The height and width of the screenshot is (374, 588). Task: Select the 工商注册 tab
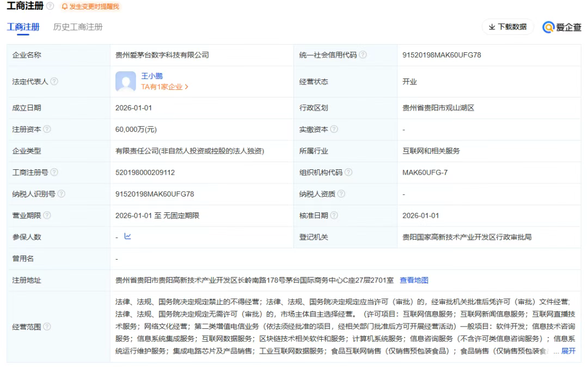click(23, 27)
